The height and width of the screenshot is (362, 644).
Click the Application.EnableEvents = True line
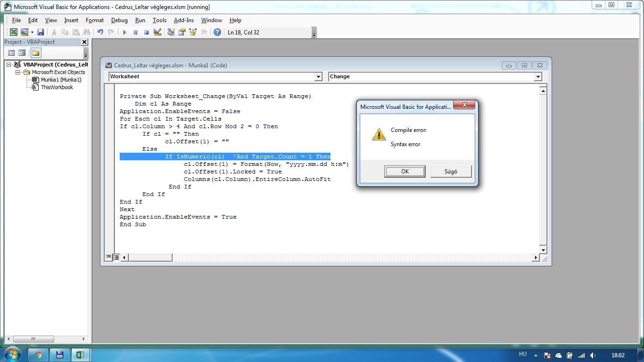click(178, 217)
